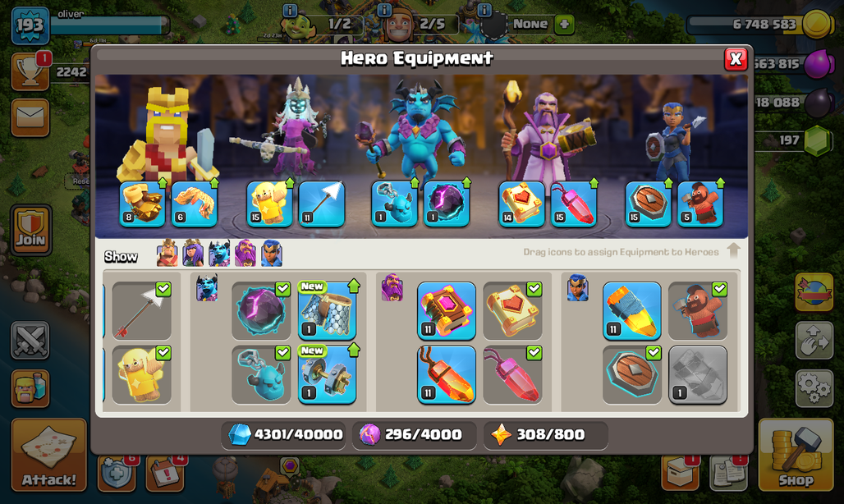This screenshot has height=504, width=844.
Task: Click the Attack! button
Action: (48, 455)
